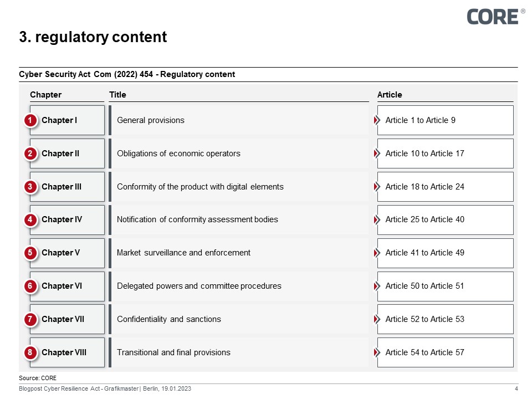Image resolution: width=532 pixels, height=399 pixels.
Task: Click the red numbered badge for Chapter I
Action: [x=32, y=120]
